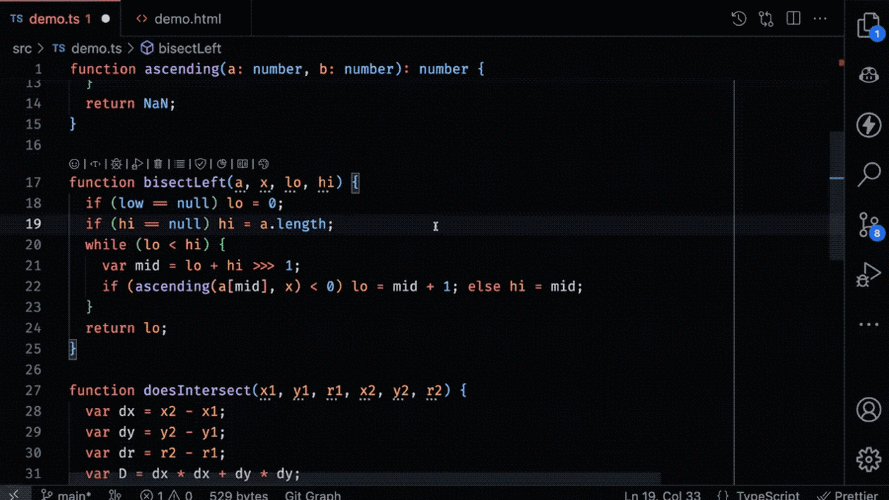Click function name doesIntersect on line 27
The width and height of the screenshot is (889, 500).
[x=197, y=391]
